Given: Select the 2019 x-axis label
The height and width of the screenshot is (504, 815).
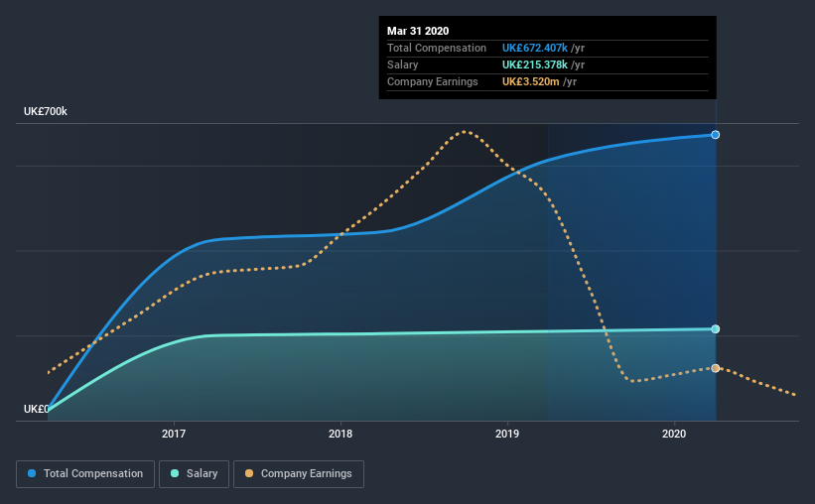Looking at the screenshot, I should click(x=507, y=434).
